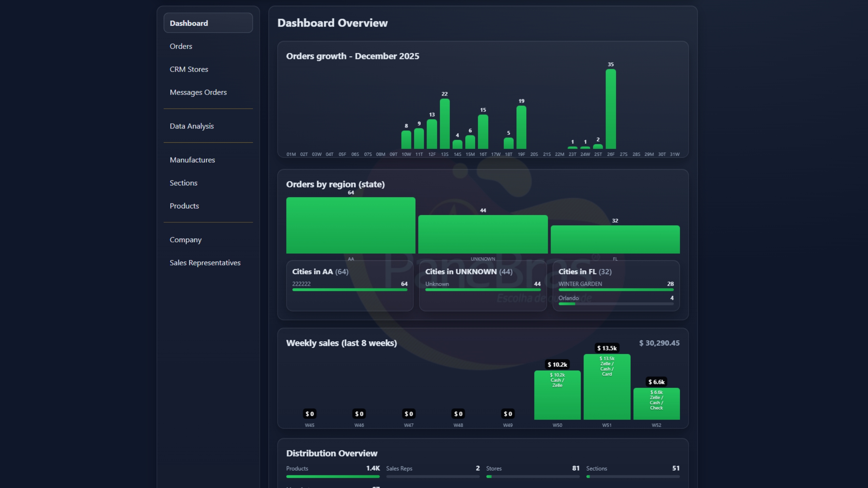The width and height of the screenshot is (868, 488).
Task: Select the AA region bar
Action: click(x=351, y=225)
